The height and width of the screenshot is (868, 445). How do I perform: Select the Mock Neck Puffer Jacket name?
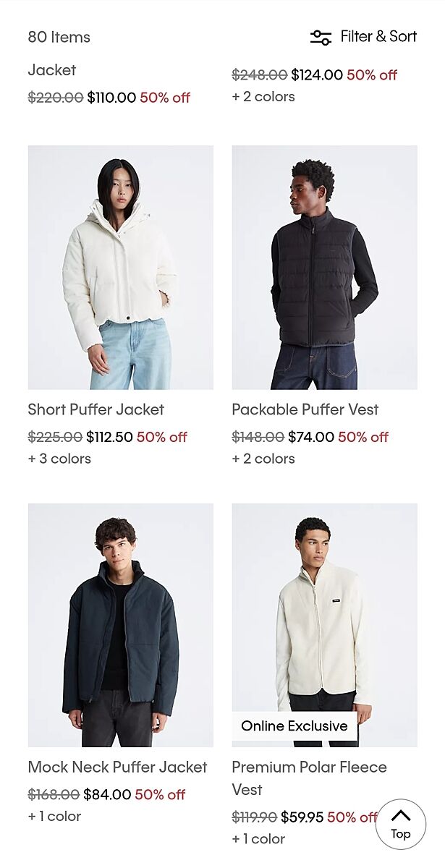118,767
